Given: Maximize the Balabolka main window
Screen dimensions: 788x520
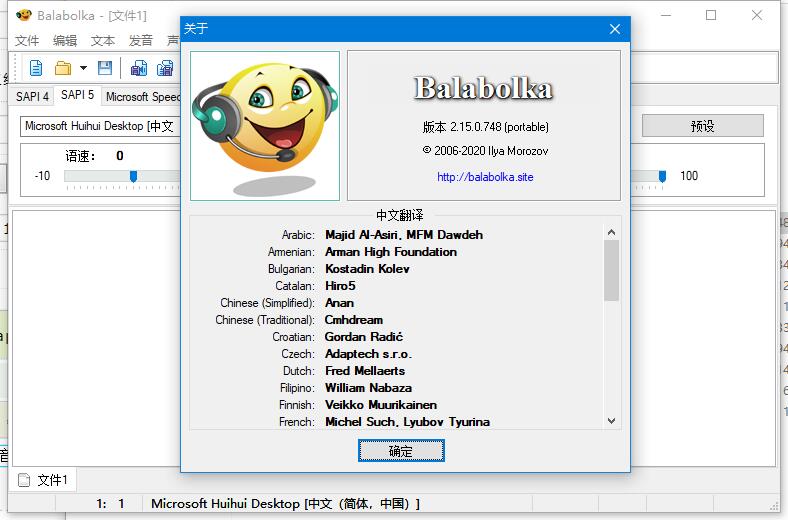Looking at the screenshot, I should (711, 16).
